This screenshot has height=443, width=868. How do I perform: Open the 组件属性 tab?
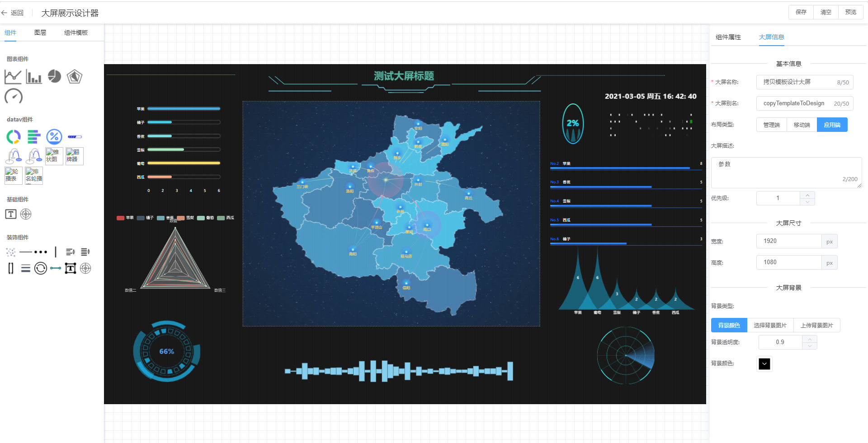pyautogui.click(x=728, y=37)
